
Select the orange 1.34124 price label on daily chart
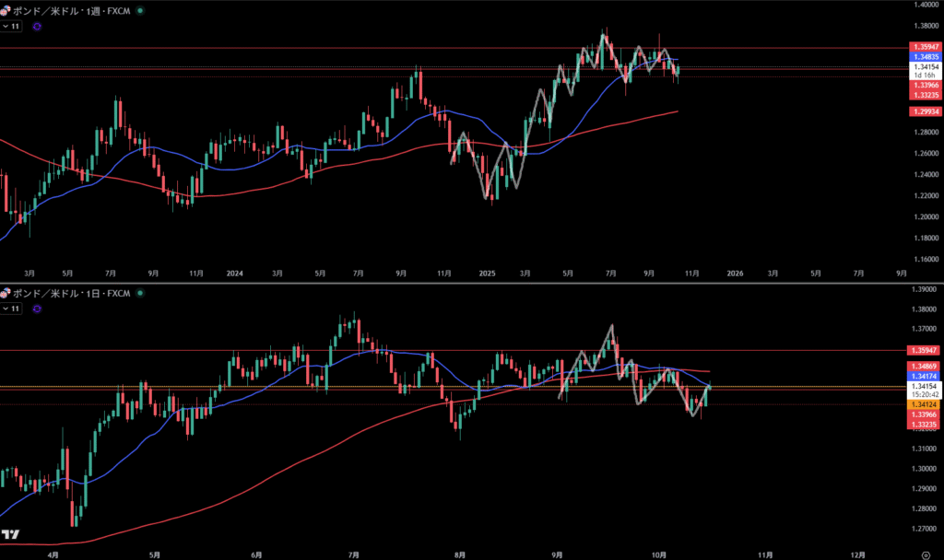pos(926,405)
